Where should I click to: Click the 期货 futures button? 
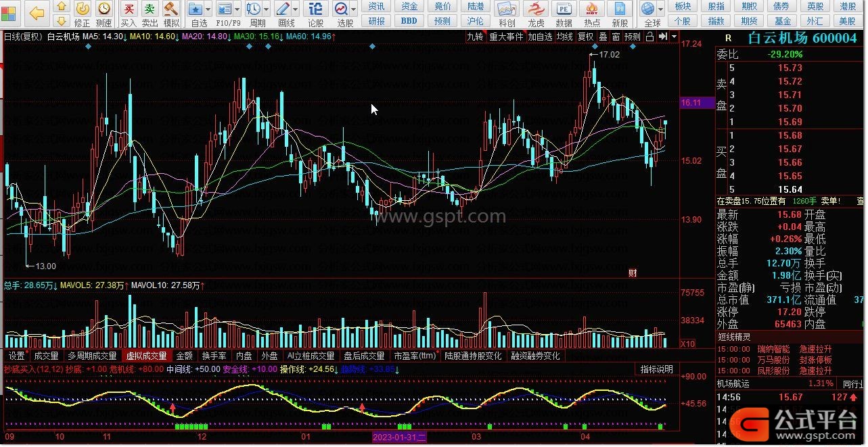point(749,21)
